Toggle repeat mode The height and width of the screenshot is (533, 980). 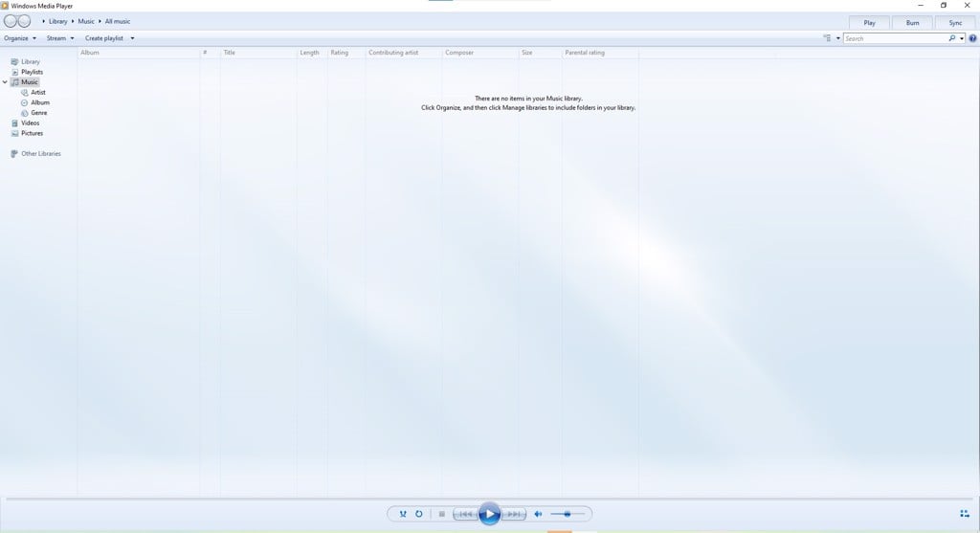point(419,514)
